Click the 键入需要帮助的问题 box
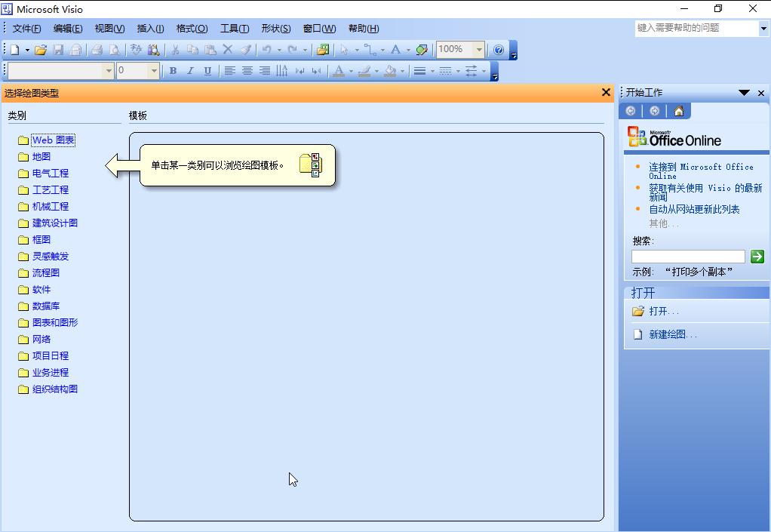The height and width of the screenshot is (532, 771). click(x=697, y=29)
